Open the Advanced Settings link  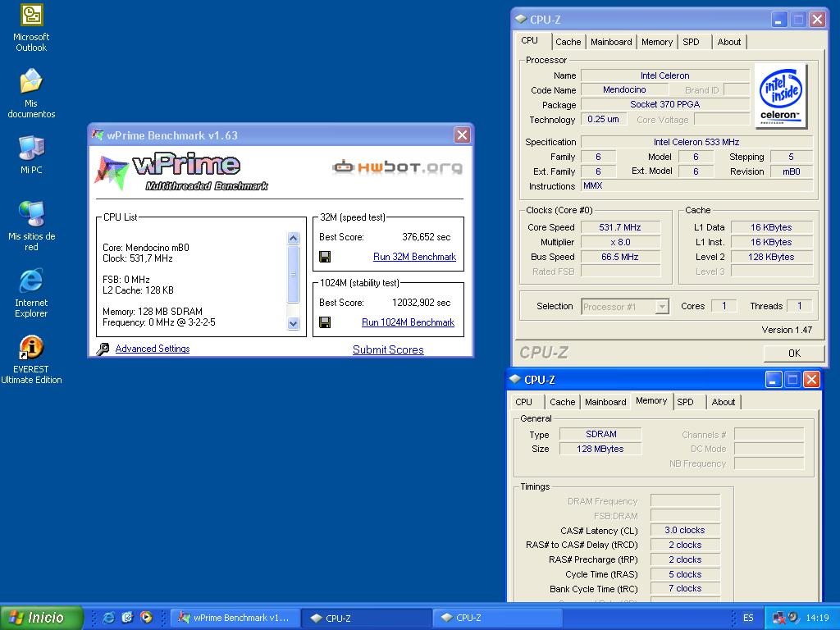(x=152, y=349)
